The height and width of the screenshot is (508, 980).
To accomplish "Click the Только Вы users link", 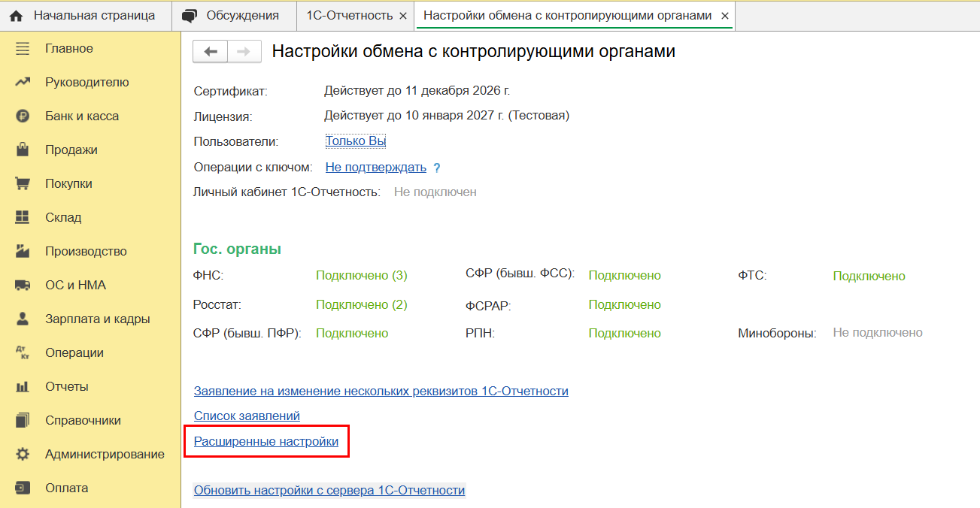I will click(356, 141).
